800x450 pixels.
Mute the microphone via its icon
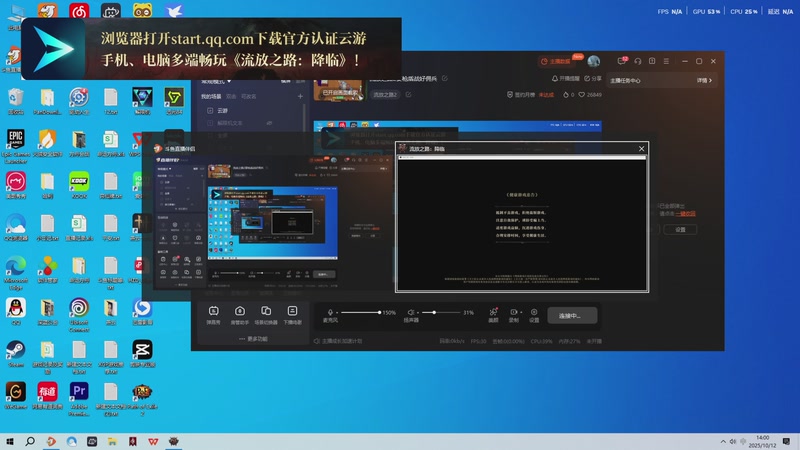[x=330, y=312]
